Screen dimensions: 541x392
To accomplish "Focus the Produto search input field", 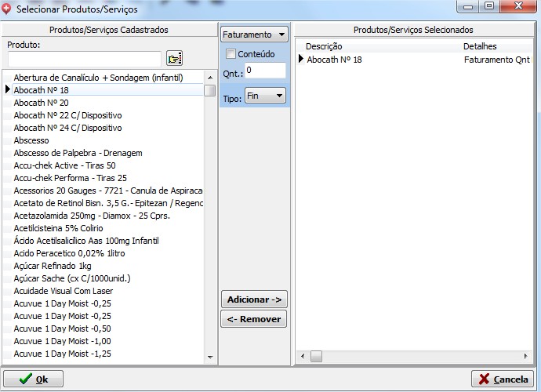I will click(84, 59).
